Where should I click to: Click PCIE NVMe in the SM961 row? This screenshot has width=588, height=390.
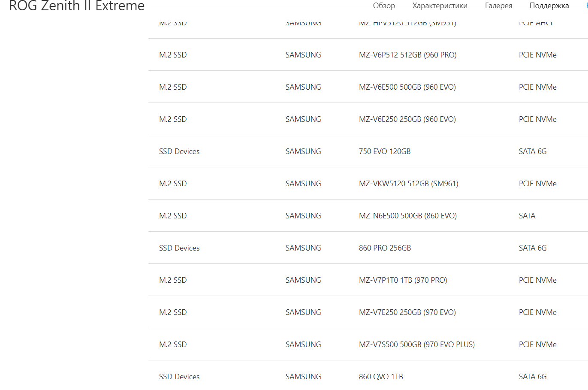537,184
